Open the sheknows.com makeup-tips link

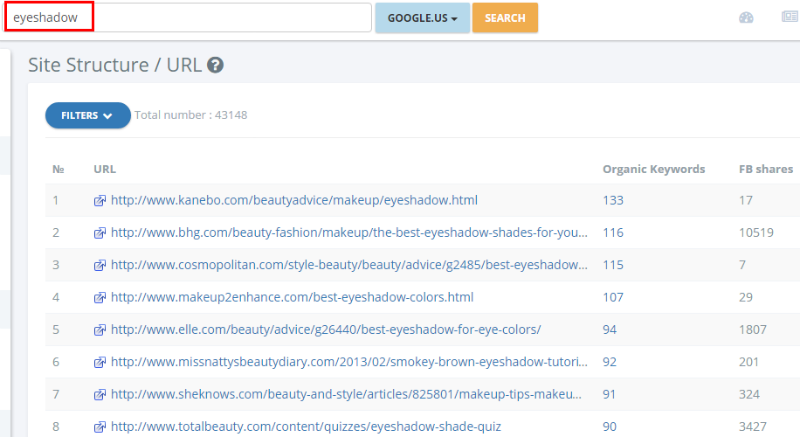tap(346, 394)
